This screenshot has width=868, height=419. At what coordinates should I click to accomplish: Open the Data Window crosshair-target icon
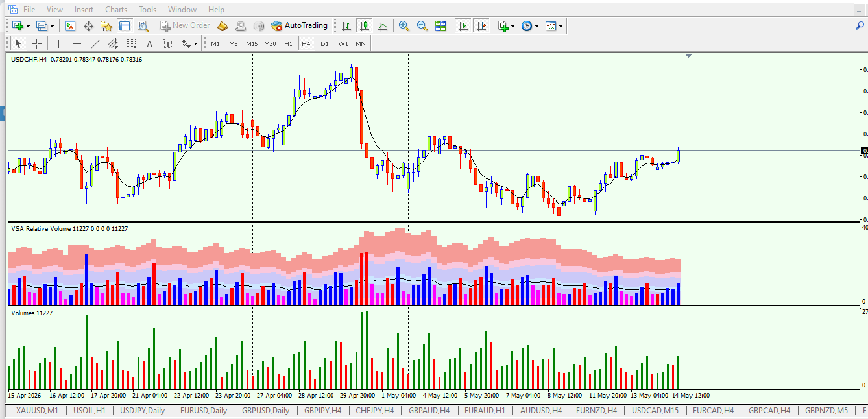tap(88, 26)
